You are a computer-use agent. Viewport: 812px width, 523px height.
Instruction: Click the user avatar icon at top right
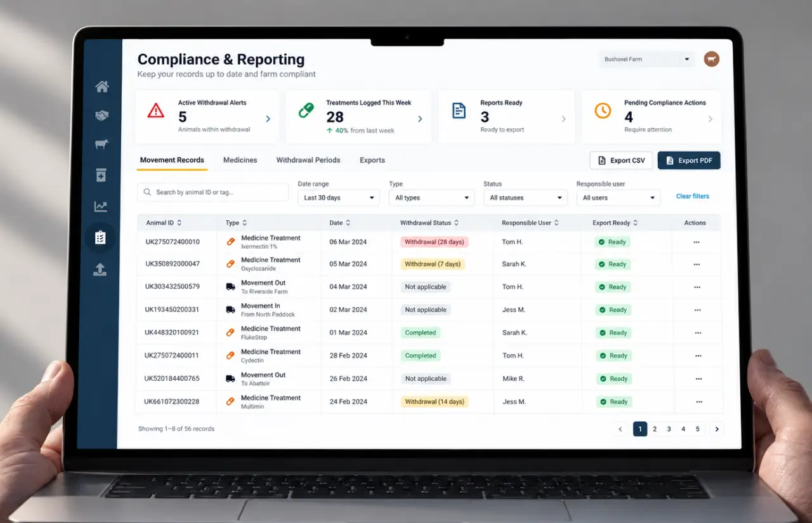coord(712,59)
